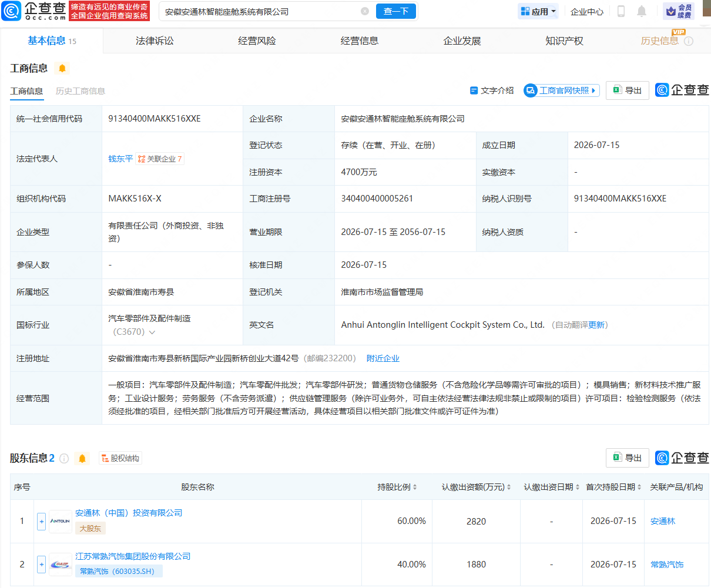Click the 常熟汽饰 shareholder logo thumbnail
Image resolution: width=711 pixels, height=588 pixels.
tap(60, 565)
